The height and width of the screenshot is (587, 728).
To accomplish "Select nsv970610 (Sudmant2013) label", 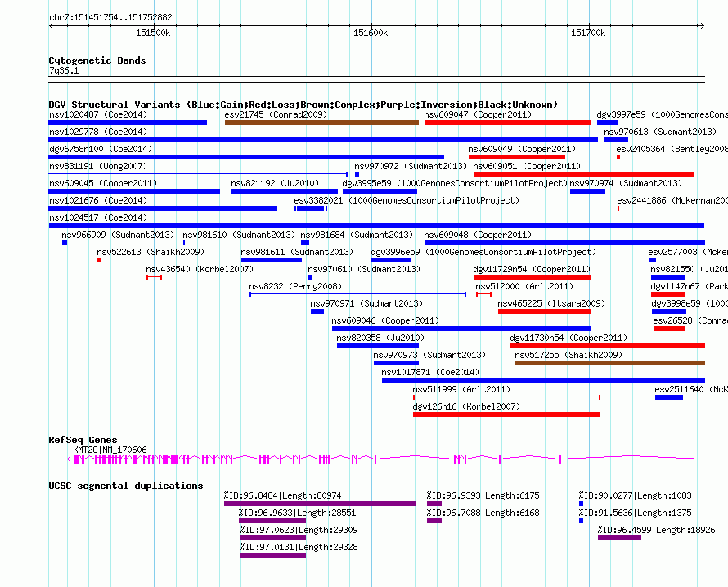I will (x=364, y=269).
